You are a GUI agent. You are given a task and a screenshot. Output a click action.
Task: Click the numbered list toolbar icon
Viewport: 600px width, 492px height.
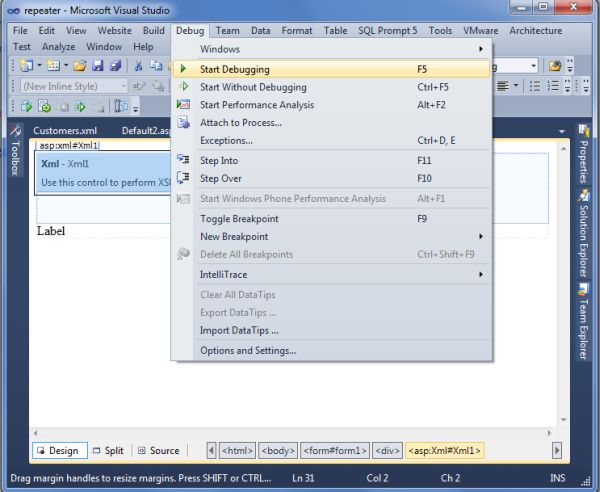tap(553, 86)
